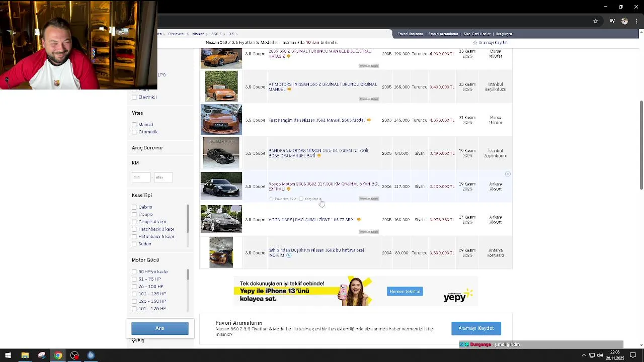
Task: Tick the Coupe body type checkbox
Action: (134, 215)
